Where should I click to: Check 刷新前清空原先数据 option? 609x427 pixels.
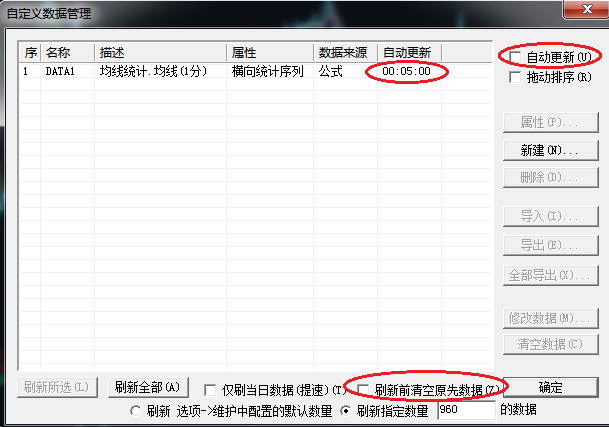pos(363,390)
